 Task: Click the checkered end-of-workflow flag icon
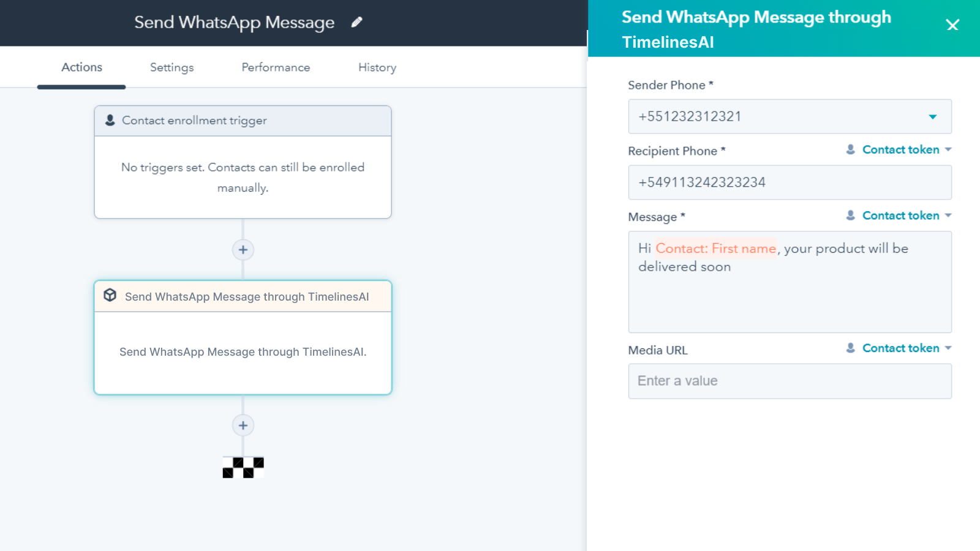pyautogui.click(x=243, y=467)
